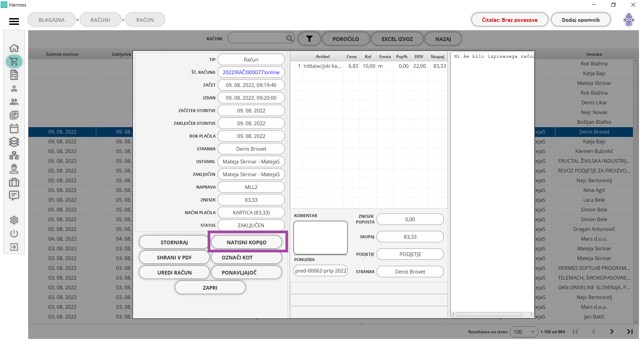This screenshot has height=345, width=644.
Task: Open the worker stamp sidebar icon
Action: (x=14, y=169)
